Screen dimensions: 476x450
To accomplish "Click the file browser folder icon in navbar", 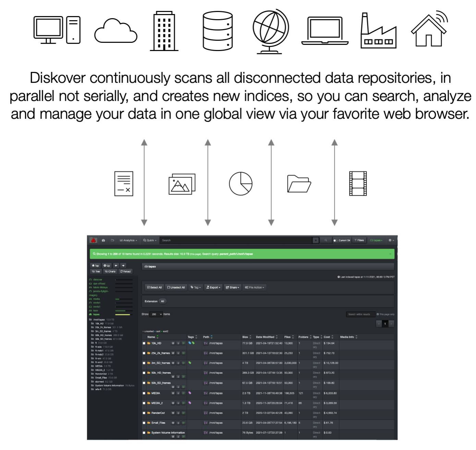I will click(112, 240).
